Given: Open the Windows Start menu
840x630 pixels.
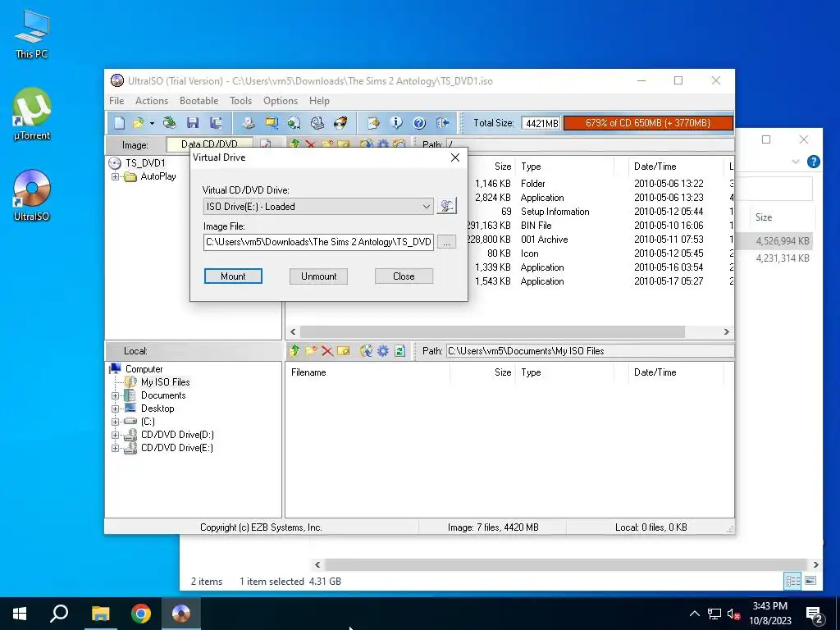Looking at the screenshot, I should coord(20,614).
